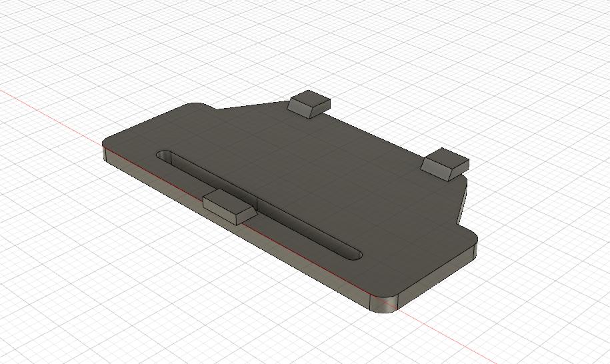Select the long slot cutout in the plate
The image size is (610, 364).
tap(259, 205)
